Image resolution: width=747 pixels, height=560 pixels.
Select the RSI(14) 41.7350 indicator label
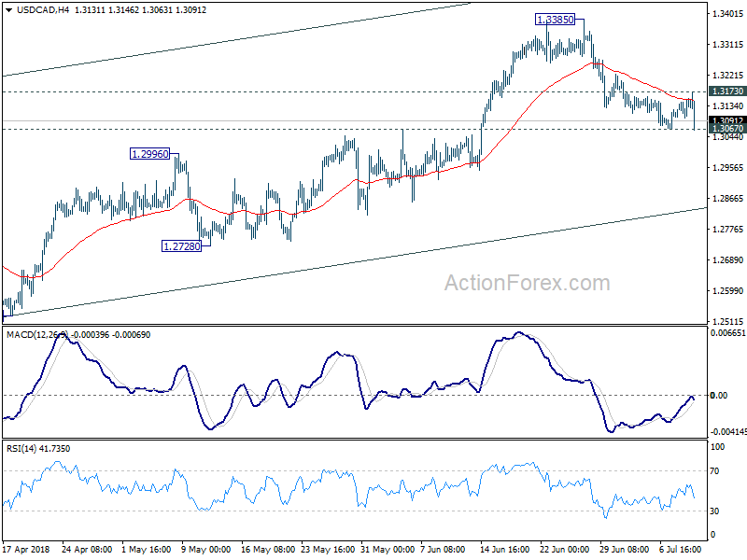37,449
